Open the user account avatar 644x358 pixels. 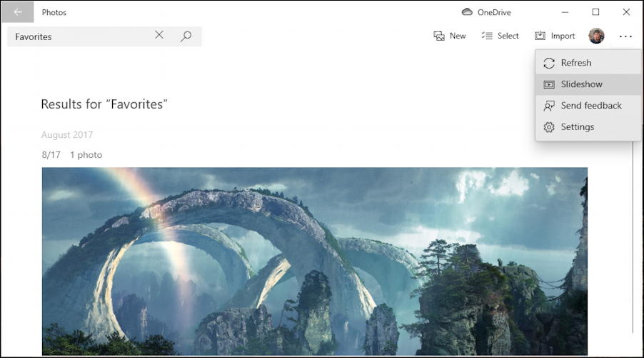(x=596, y=36)
